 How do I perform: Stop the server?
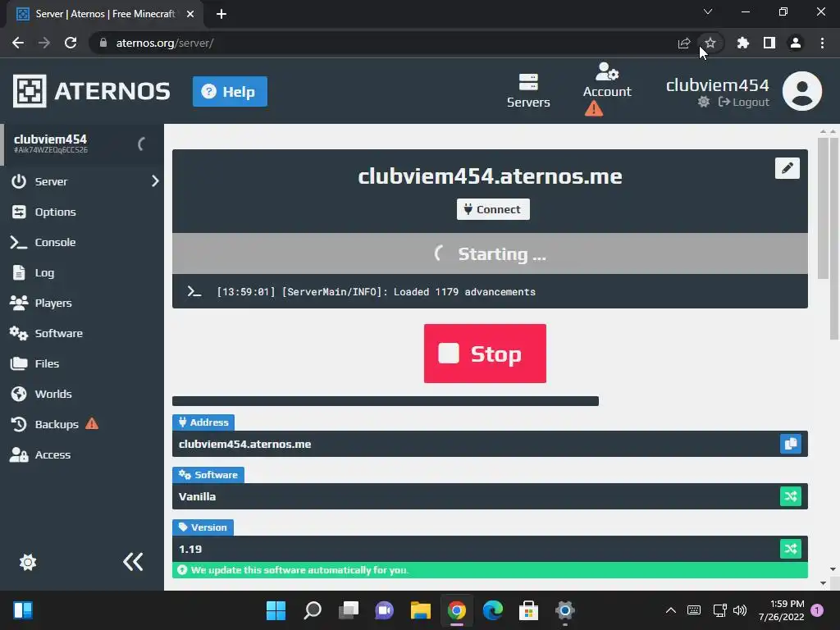click(x=485, y=354)
